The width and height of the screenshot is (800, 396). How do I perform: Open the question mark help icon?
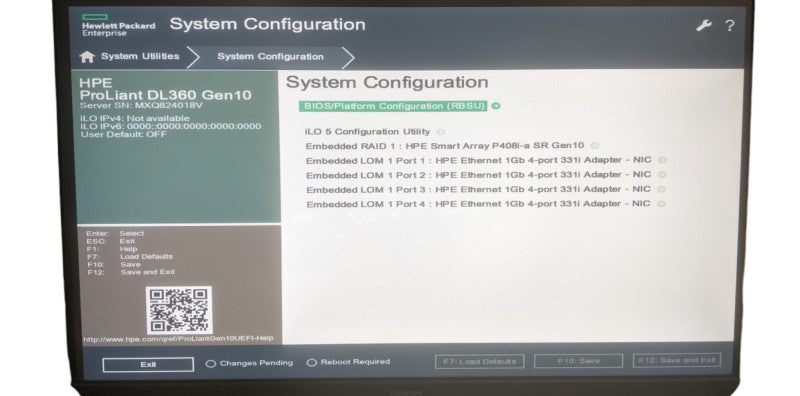(x=730, y=26)
